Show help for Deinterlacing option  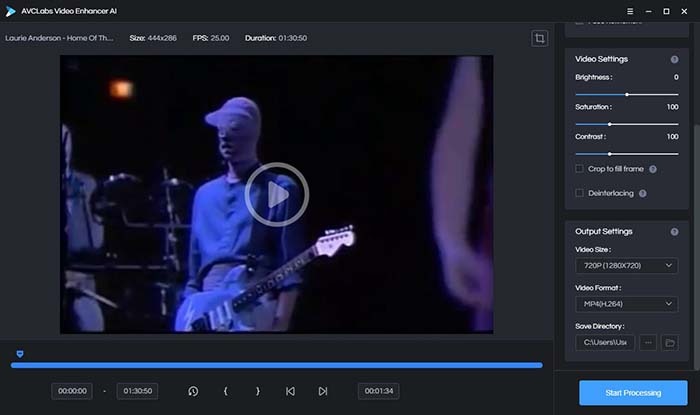point(642,193)
